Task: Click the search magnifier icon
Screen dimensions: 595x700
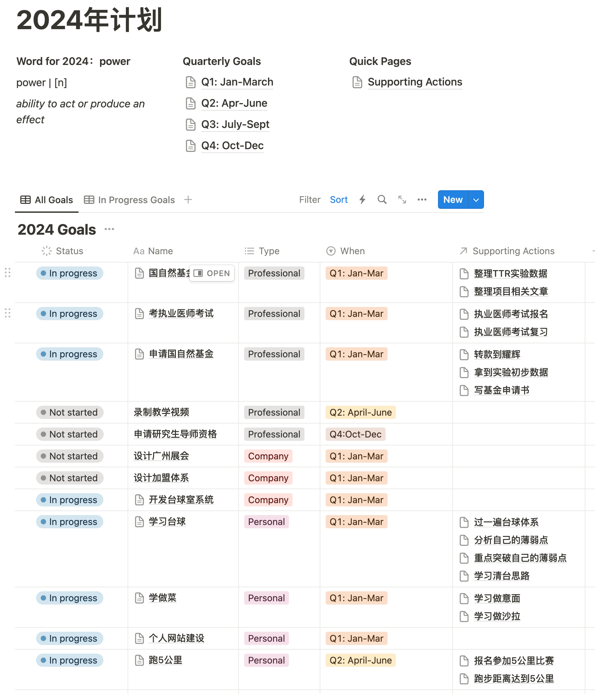Action: 382,200
